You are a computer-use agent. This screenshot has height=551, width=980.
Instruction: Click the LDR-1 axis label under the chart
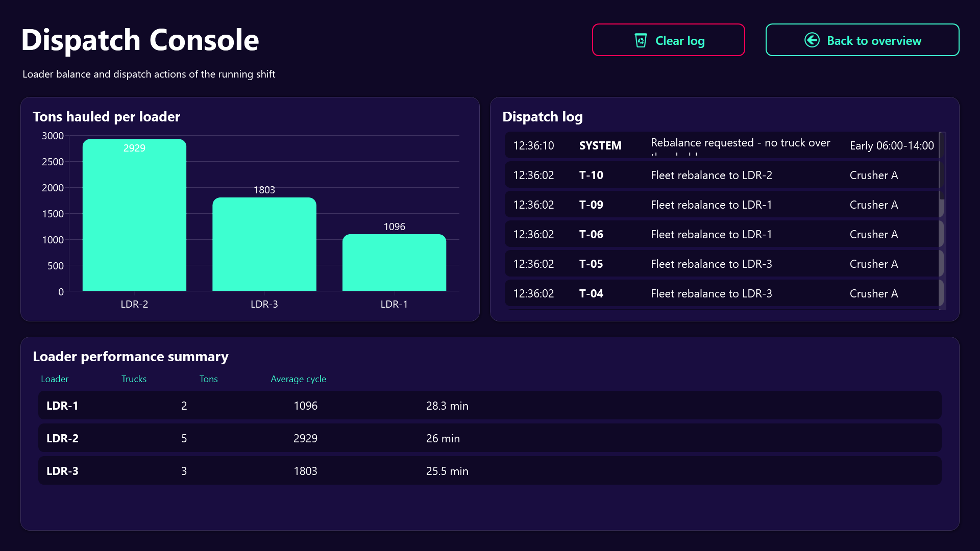click(x=394, y=304)
